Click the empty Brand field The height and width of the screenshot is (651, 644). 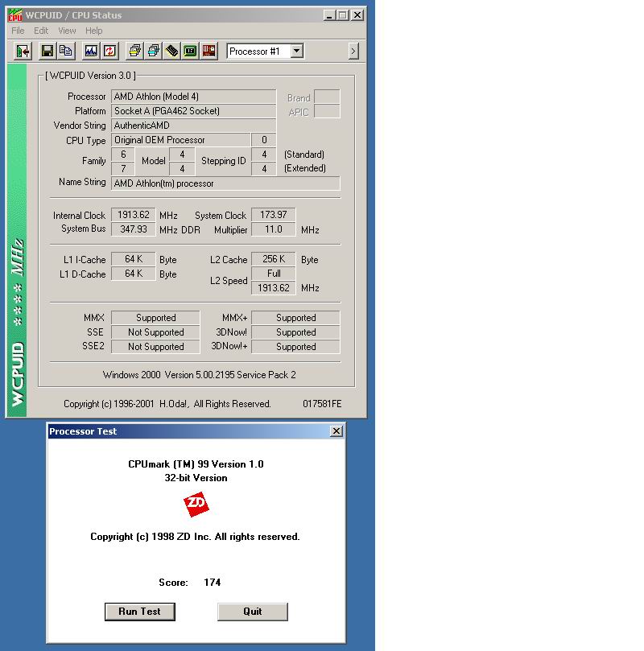[x=327, y=97]
